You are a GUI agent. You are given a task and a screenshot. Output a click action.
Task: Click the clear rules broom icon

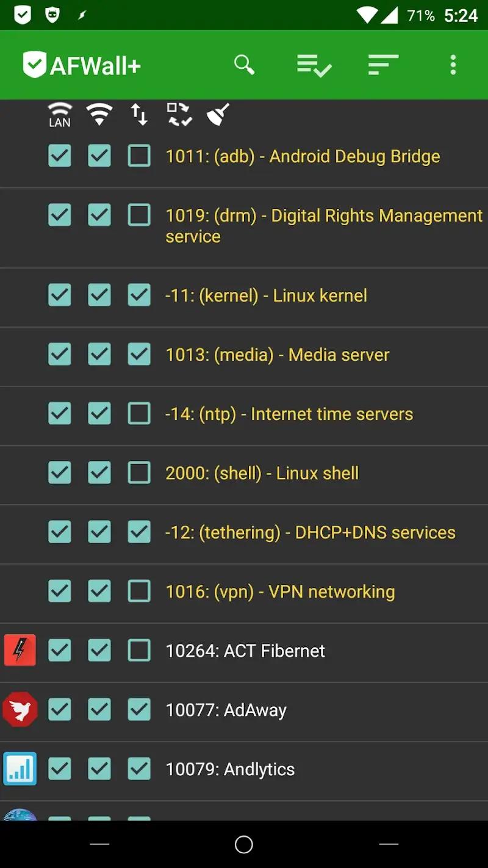(217, 114)
